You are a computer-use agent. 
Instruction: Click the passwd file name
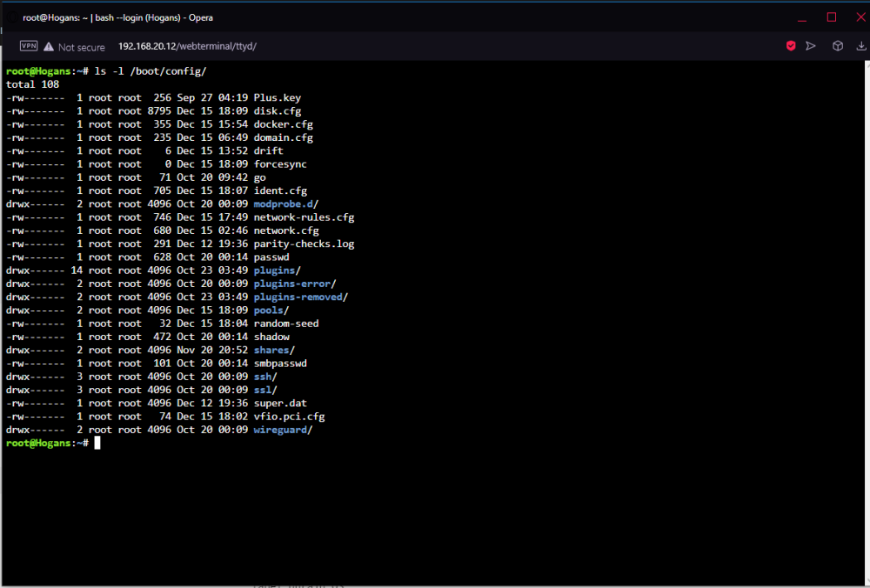271,257
